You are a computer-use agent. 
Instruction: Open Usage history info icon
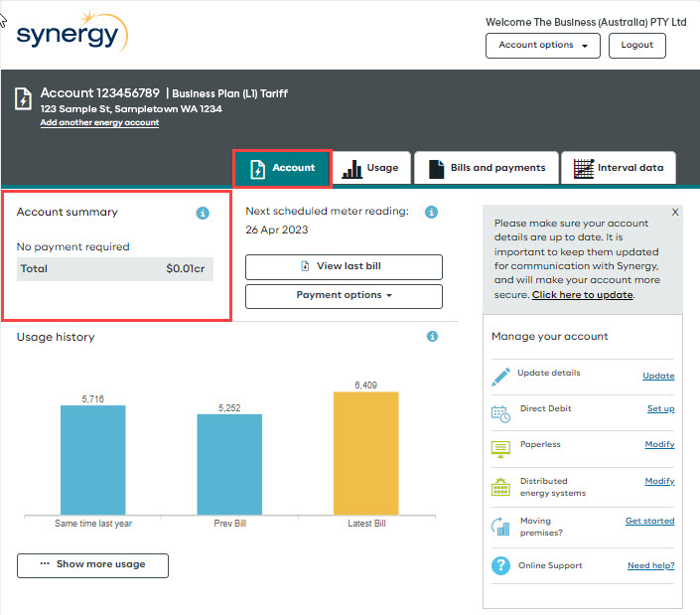tap(432, 336)
